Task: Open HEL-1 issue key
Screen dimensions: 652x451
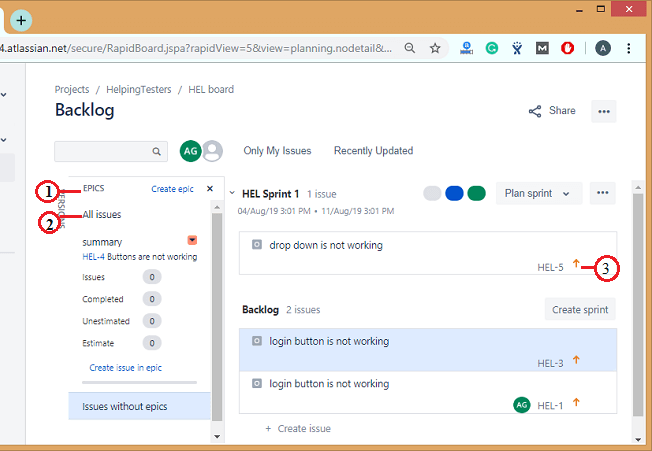Action: [550, 406]
